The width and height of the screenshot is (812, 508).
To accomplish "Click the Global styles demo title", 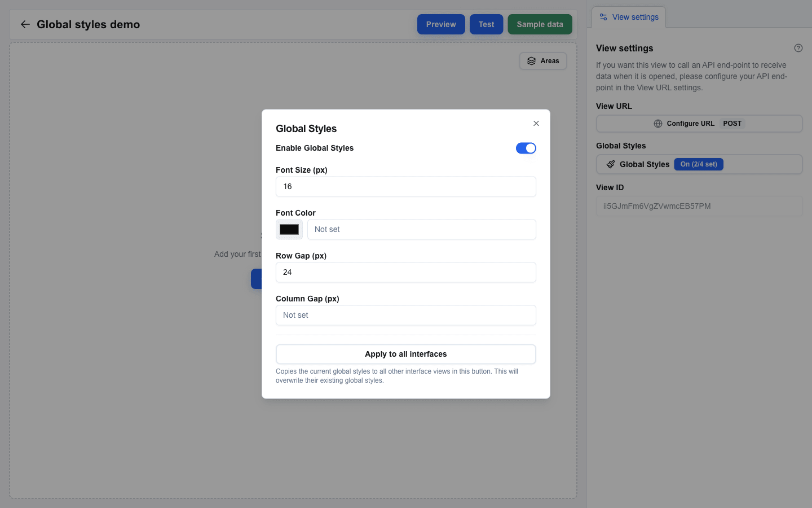I will [89, 24].
